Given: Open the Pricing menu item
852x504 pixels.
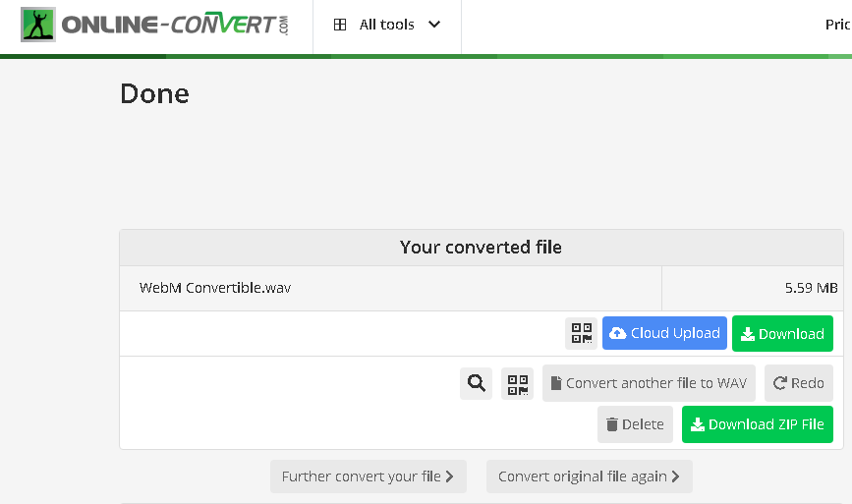Looking at the screenshot, I should click(x=837, y=26).
